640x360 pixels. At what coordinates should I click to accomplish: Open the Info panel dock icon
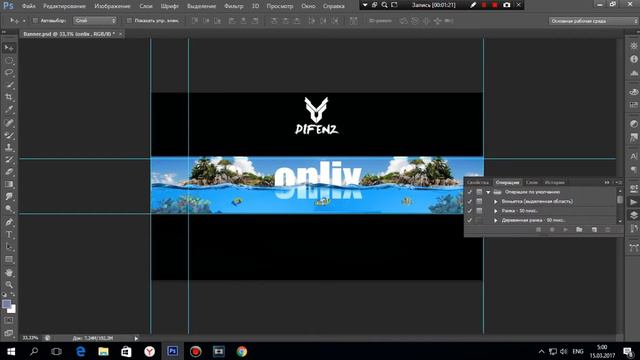coord(633,59)
